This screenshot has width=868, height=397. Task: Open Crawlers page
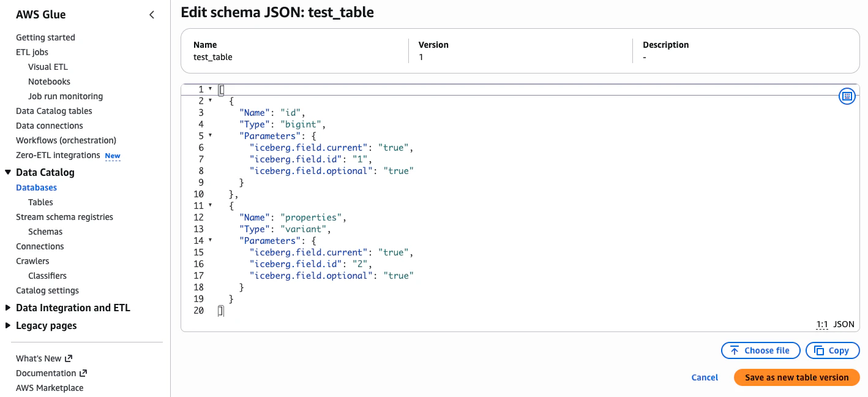point(32,261)
